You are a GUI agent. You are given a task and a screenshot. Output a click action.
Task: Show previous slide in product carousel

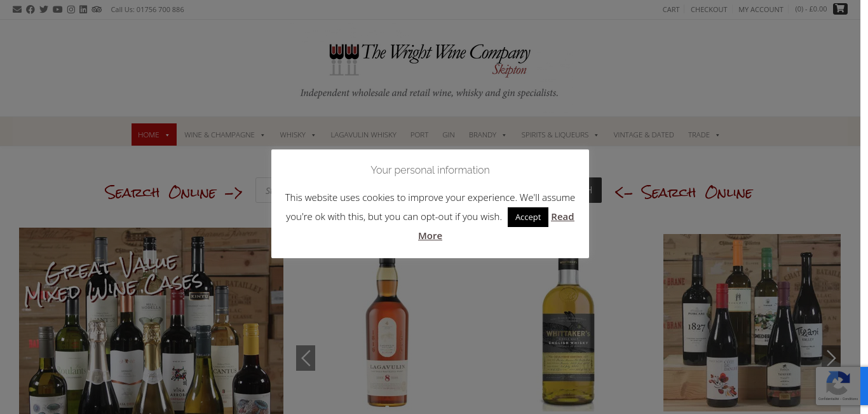click(306, 358)
